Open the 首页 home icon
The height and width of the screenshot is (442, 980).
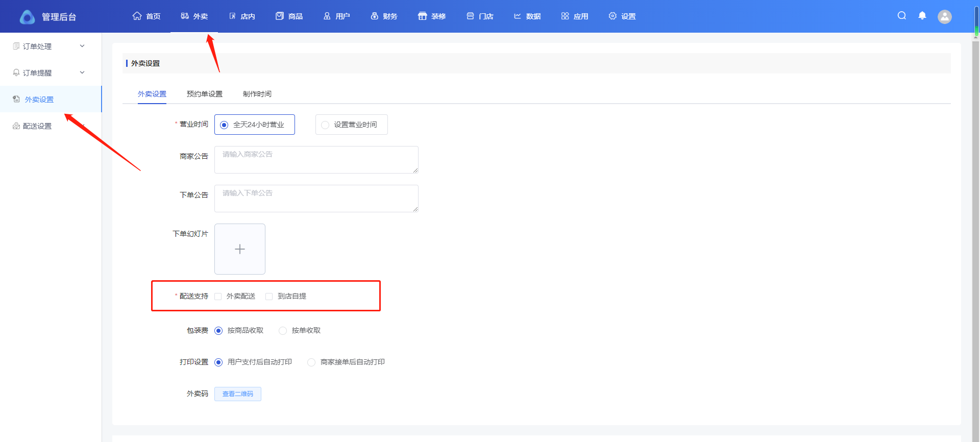[137, 16]
